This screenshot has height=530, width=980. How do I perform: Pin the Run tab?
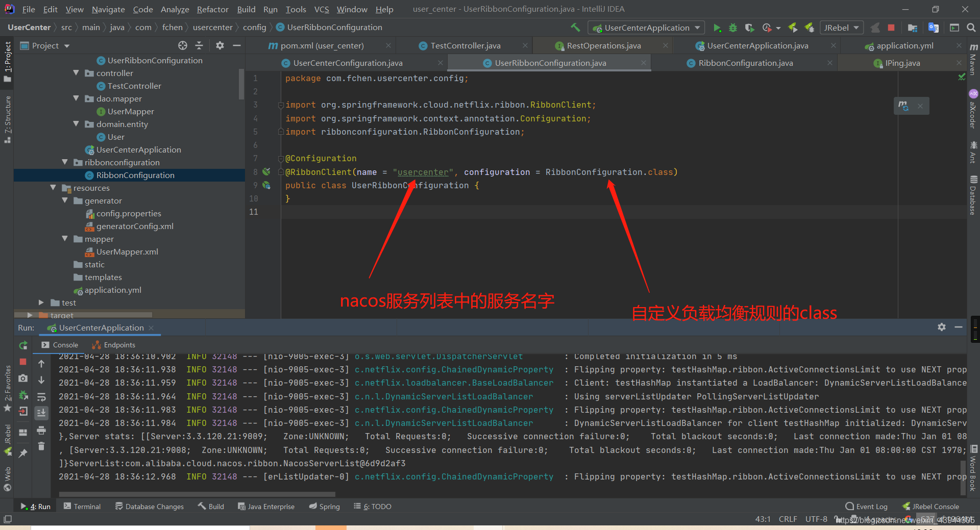click(x=23, y=453)
